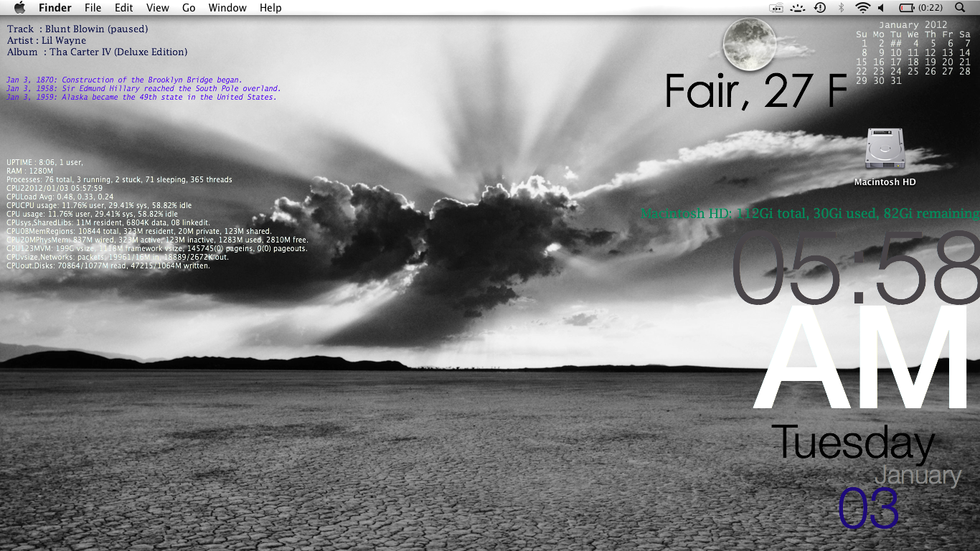
Task: Click the green disk usage text line
Action: (x=811, y=213)
